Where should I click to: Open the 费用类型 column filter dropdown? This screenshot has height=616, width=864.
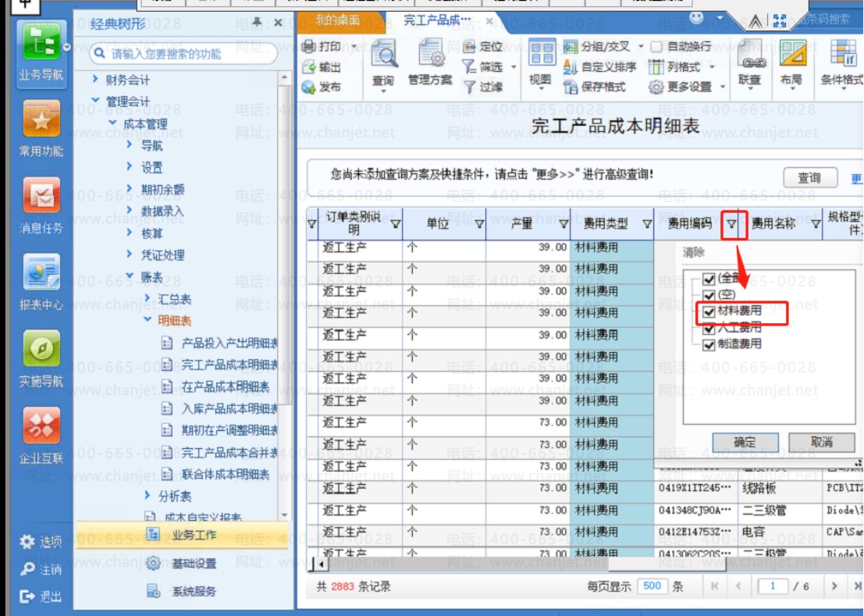[648, 224]
